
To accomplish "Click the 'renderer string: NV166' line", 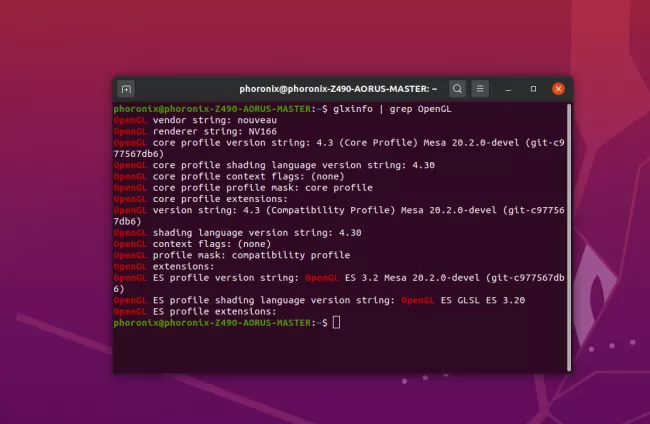I will pos(195,131).
